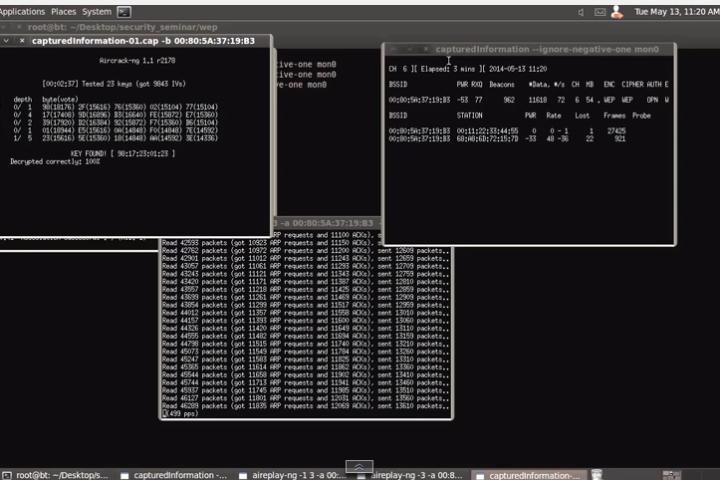Open the clock showing Tue May 13, 11:20 AM
Screen dimensions: 720x480
tap(677, 12)
